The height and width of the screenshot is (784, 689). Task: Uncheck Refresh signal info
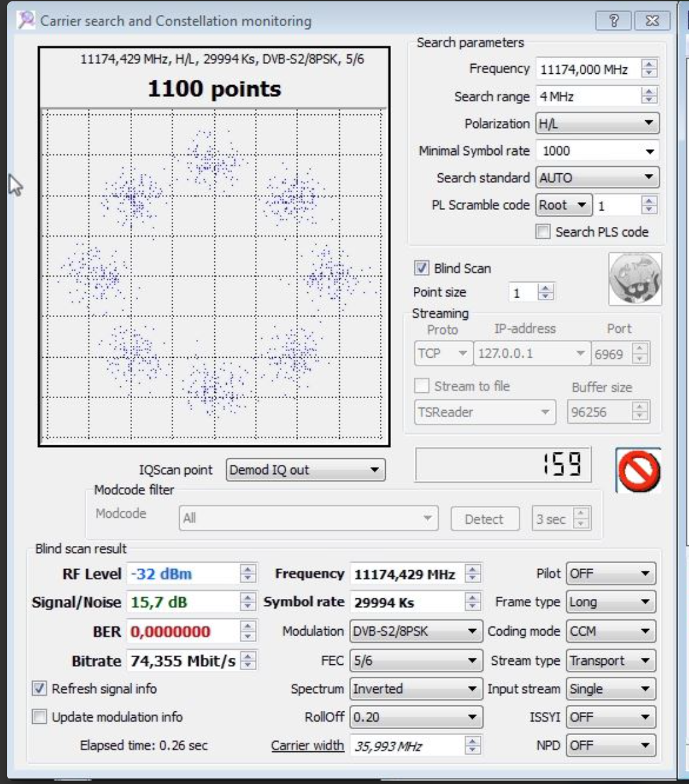click(x=39, y=689)
